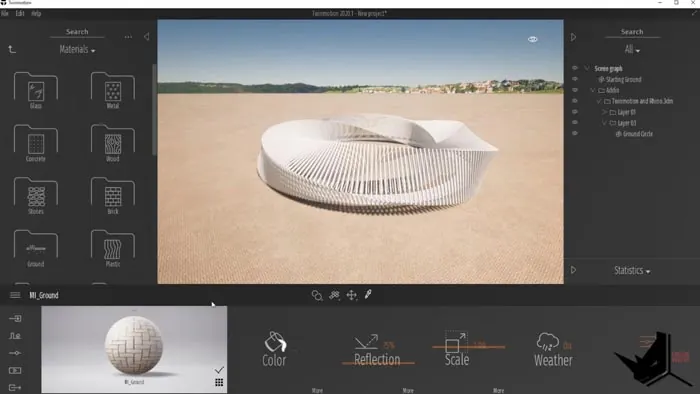Click the MI_Ground material sphere preview
Image resolution: width=700 pixels, height=394 pixels.
click(134, 345)
